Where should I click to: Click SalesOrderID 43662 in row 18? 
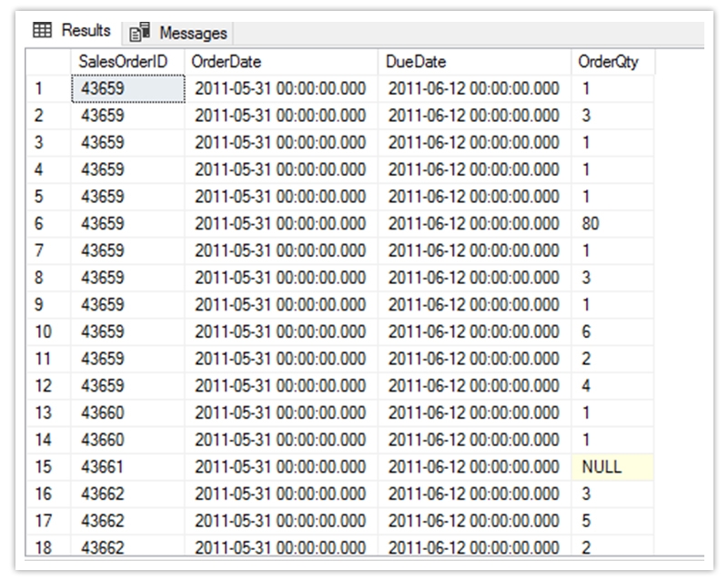coord(127,545)
